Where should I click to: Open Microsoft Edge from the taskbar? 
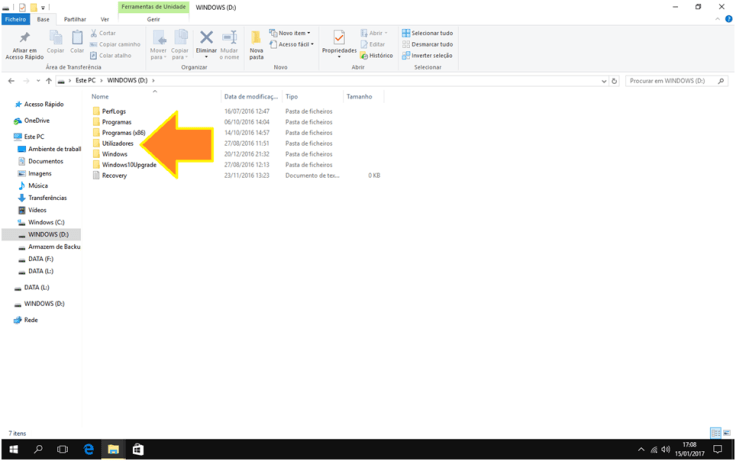tap(88, 450)
